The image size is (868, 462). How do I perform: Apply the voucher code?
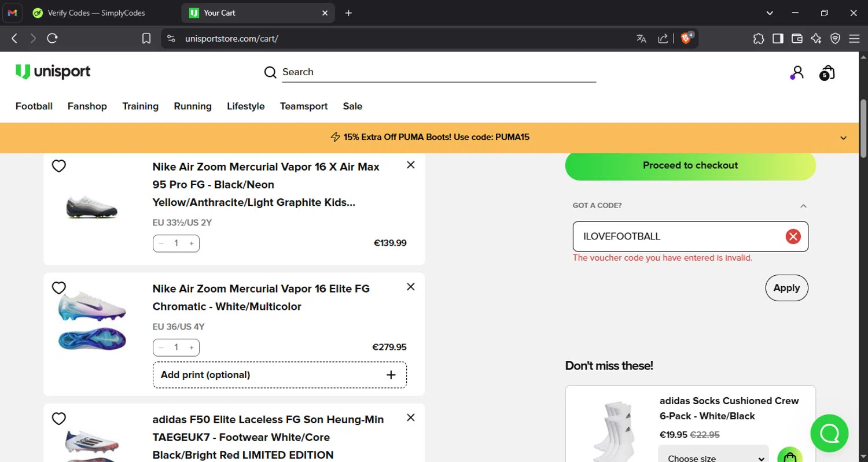(786, 288)
